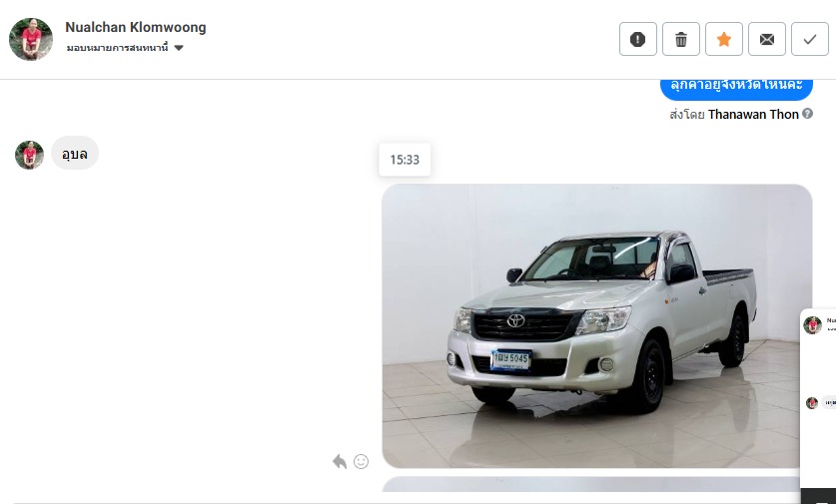Mark conversation done with checkmark button
Screen dimensions: 836x504
[809, 39]
